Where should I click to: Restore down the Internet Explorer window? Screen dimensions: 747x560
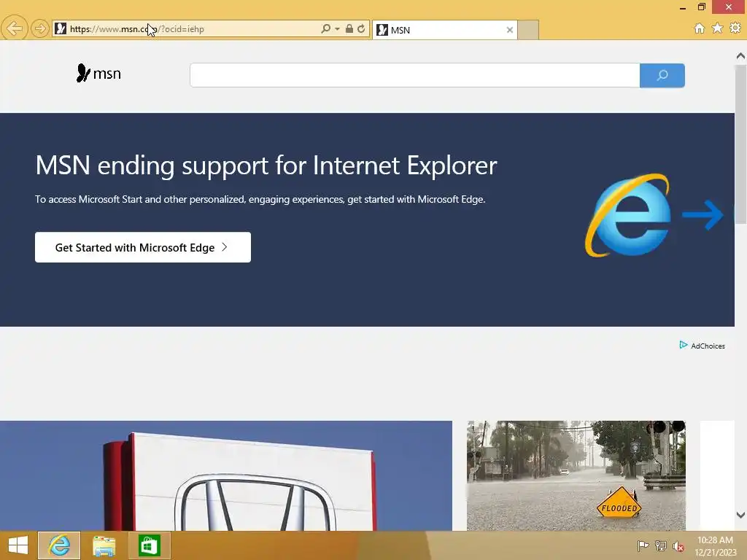[701, 7]
